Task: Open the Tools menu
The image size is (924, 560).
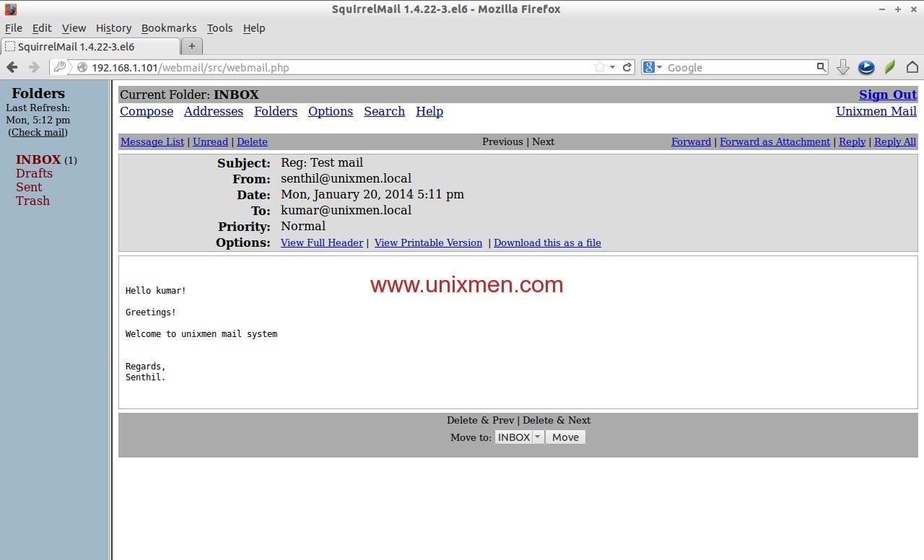Action: coord(219,28)
